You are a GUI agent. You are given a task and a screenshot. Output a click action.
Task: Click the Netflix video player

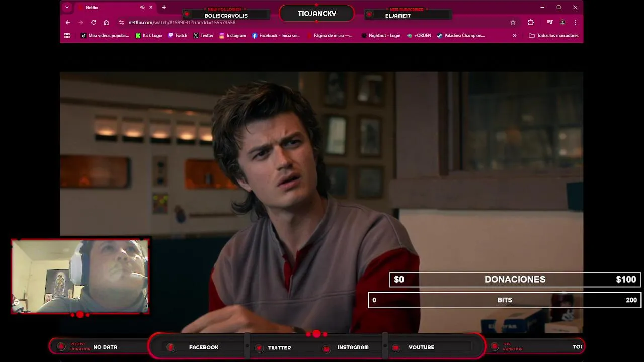point(321,202)
